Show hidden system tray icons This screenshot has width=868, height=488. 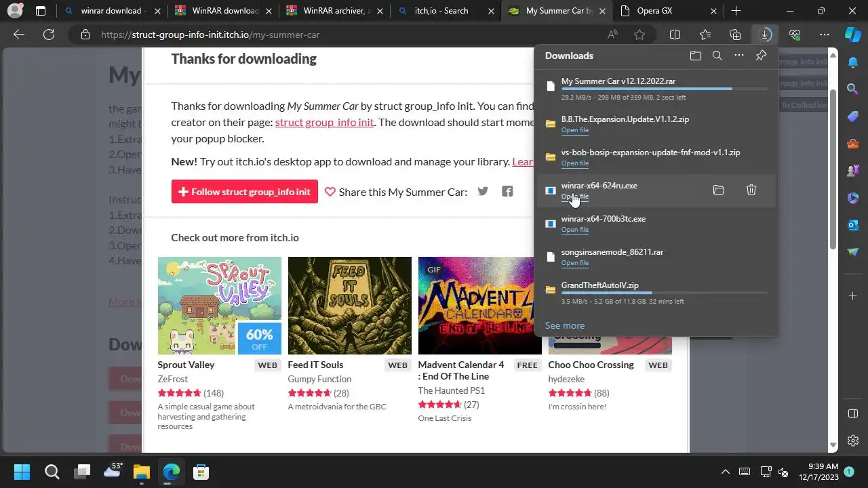point(725,472)
